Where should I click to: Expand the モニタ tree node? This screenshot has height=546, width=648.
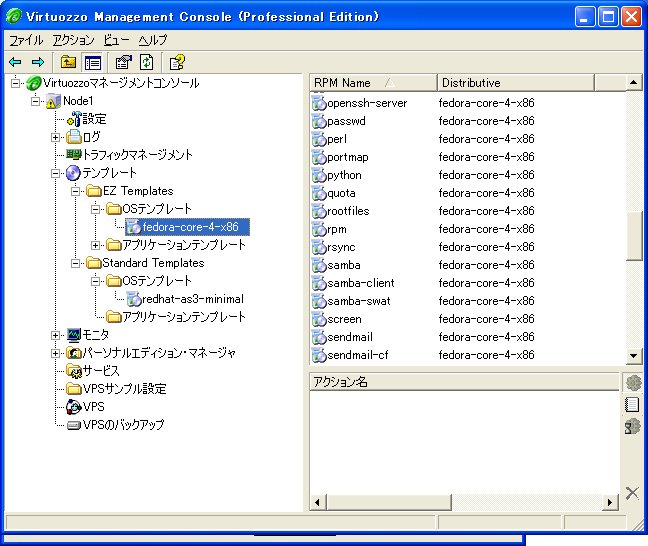pyautogui.click(x=55, y=335)
